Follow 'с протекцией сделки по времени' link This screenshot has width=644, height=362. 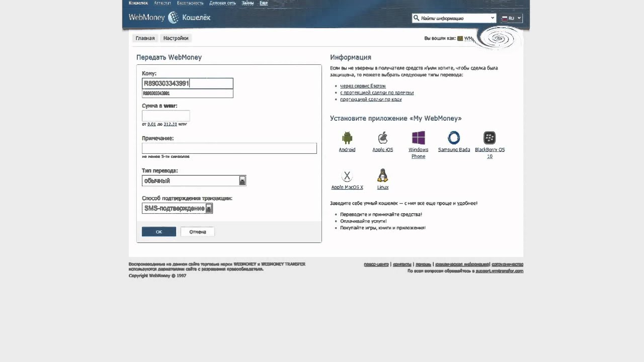click(377, 93)
